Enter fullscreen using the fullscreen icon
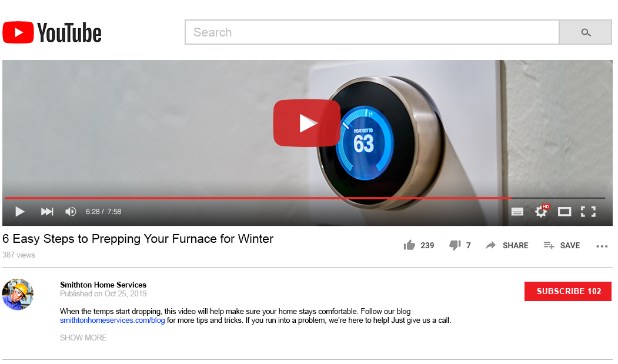The width and height of the screenshot is (618, 364). [588, 212]
